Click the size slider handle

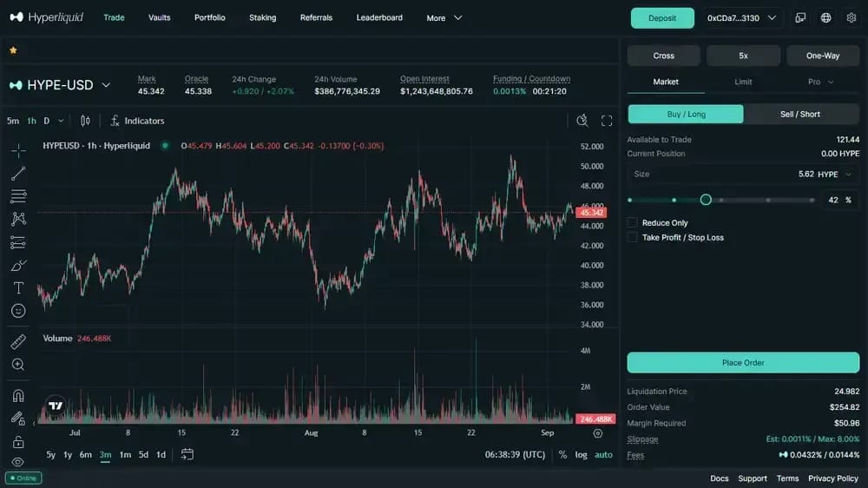point(705,200)
